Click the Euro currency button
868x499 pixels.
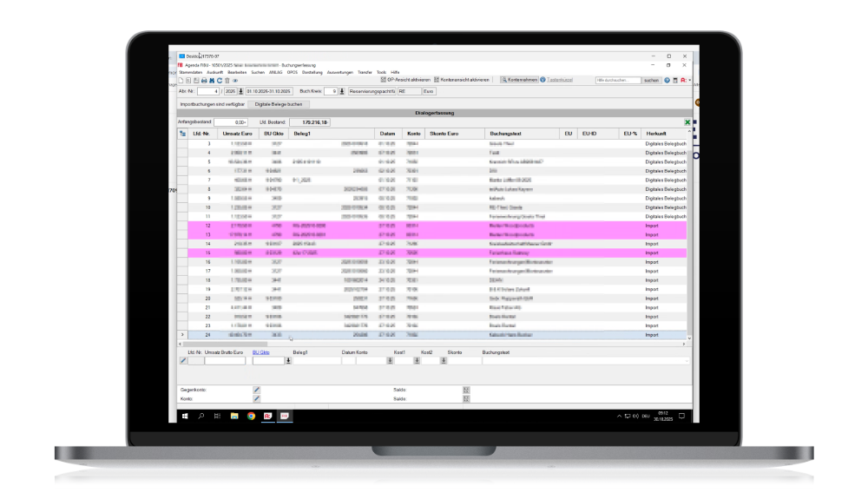pos(429,91)
